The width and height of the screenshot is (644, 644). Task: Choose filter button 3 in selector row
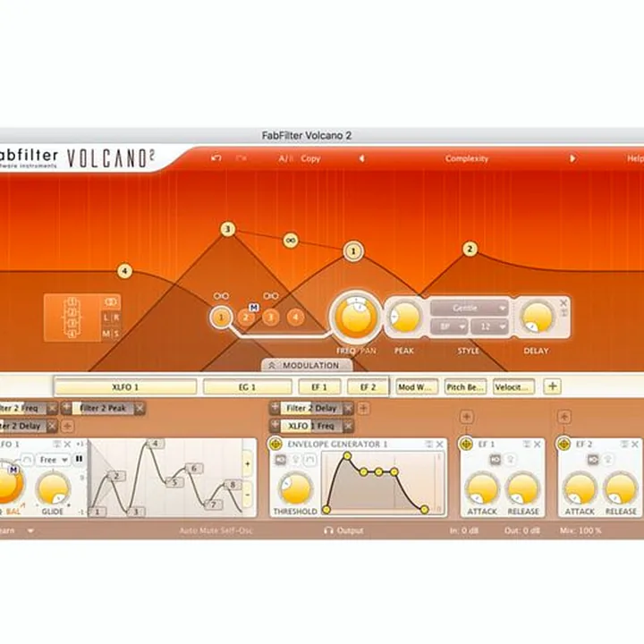[x=270, y=318]
